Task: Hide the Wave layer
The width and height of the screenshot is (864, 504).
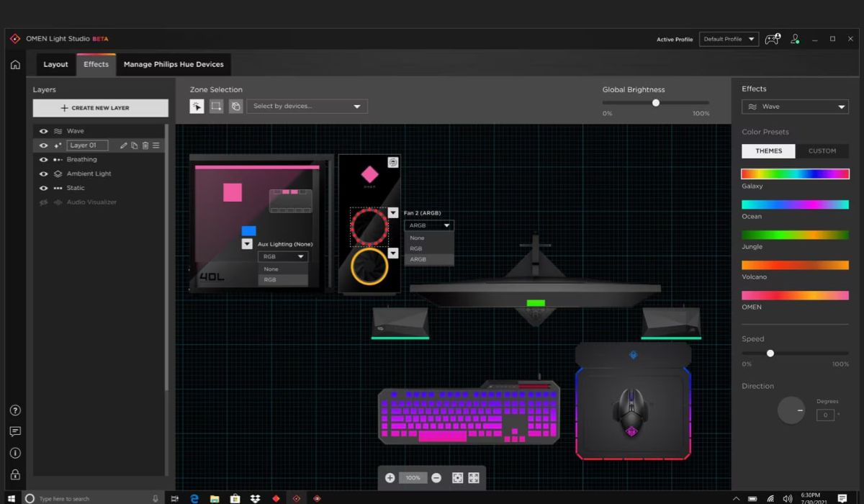Action: [x=43, y=131]
